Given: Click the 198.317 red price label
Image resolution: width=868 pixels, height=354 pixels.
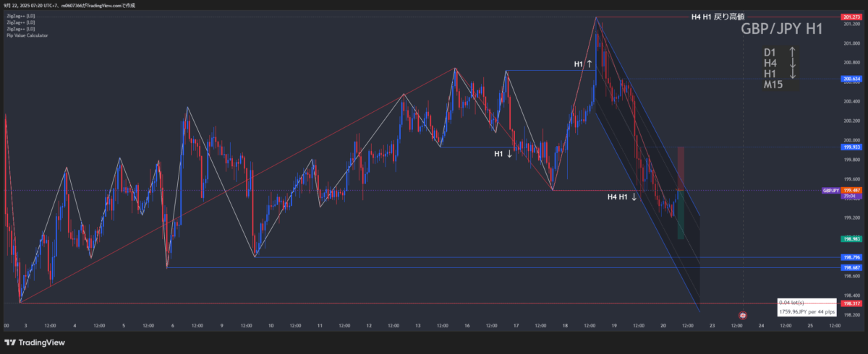Looking at the screenshot, I should point(851,304).
